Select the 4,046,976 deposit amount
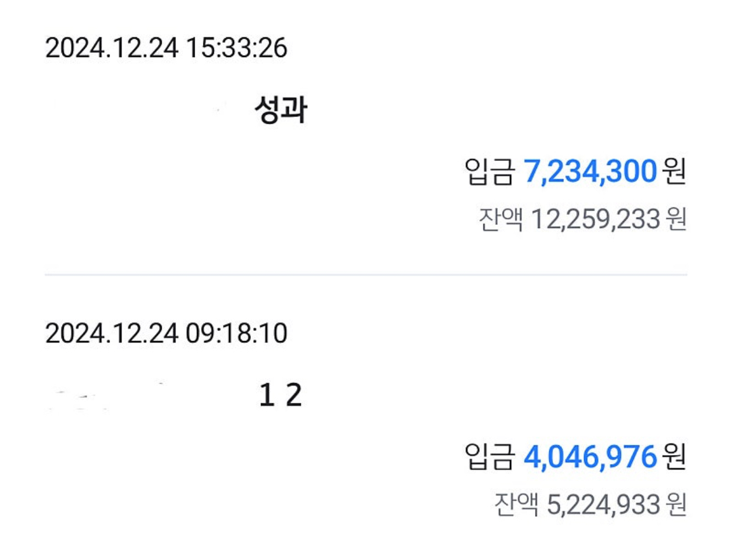 590,456
